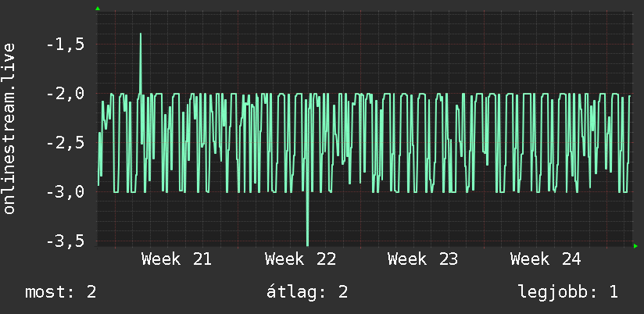Click the 'átlag: 2' statistic
Image resolution: width=644 pixels, height=314 pixels.
tap(307, 292)
